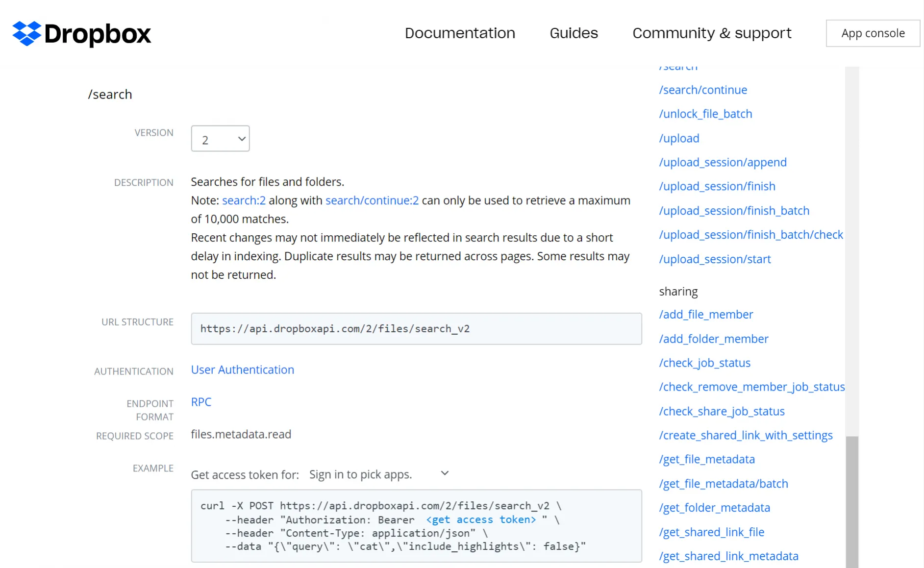Click the URL structure code box
Viewport: 924px width, 568px height.
tap(416, 329)
